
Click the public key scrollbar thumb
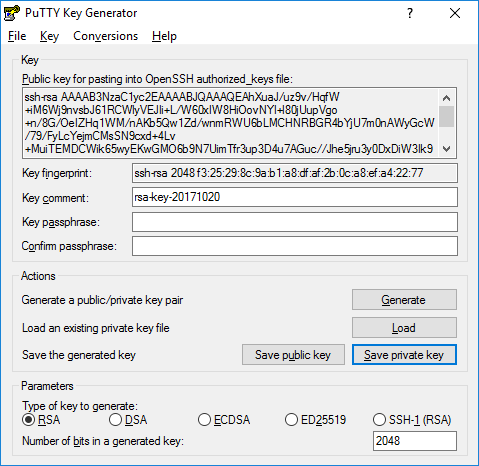(x=446, y=116)
